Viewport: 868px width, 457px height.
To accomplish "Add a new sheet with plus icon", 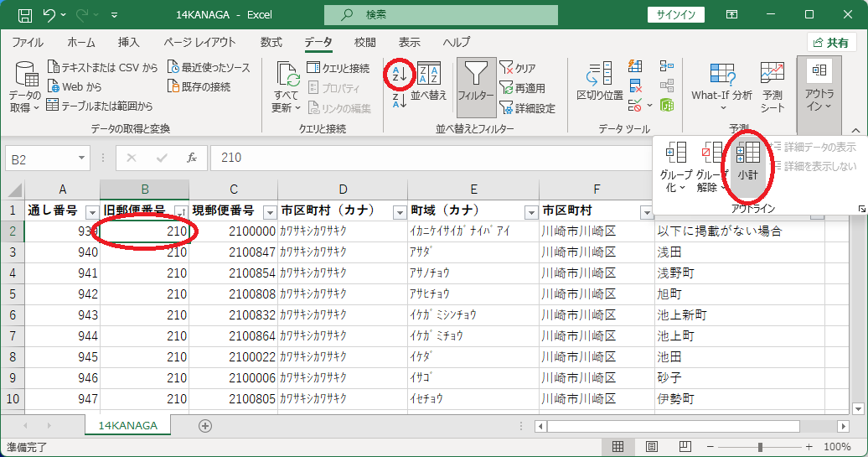I will pyautogui.click(x=204, y=425).
